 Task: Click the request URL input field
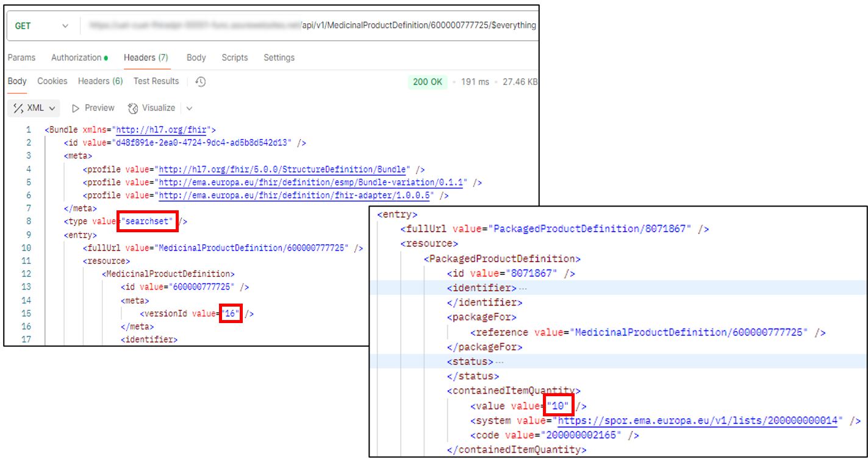pyautogui.click(x=311, y=26)
